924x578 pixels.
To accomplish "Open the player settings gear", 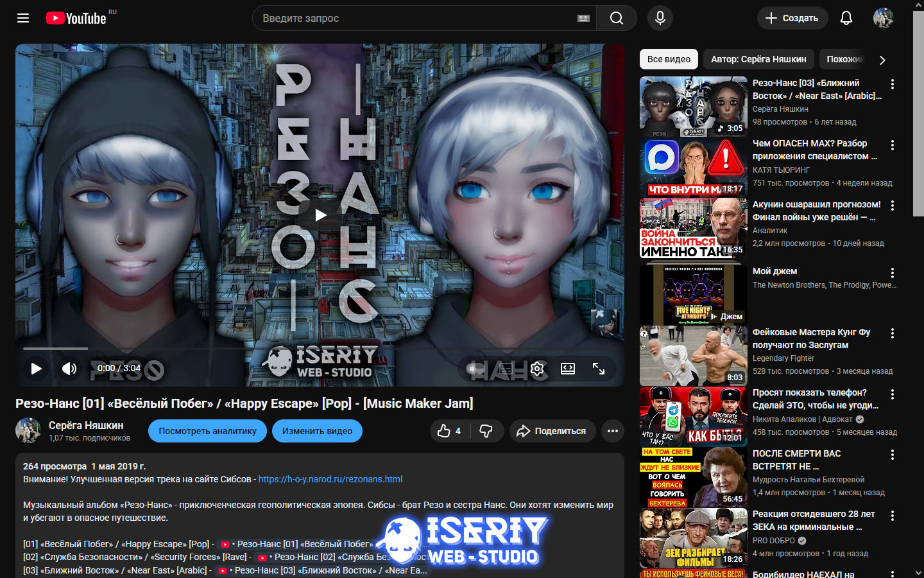I will tap(537, 369).
